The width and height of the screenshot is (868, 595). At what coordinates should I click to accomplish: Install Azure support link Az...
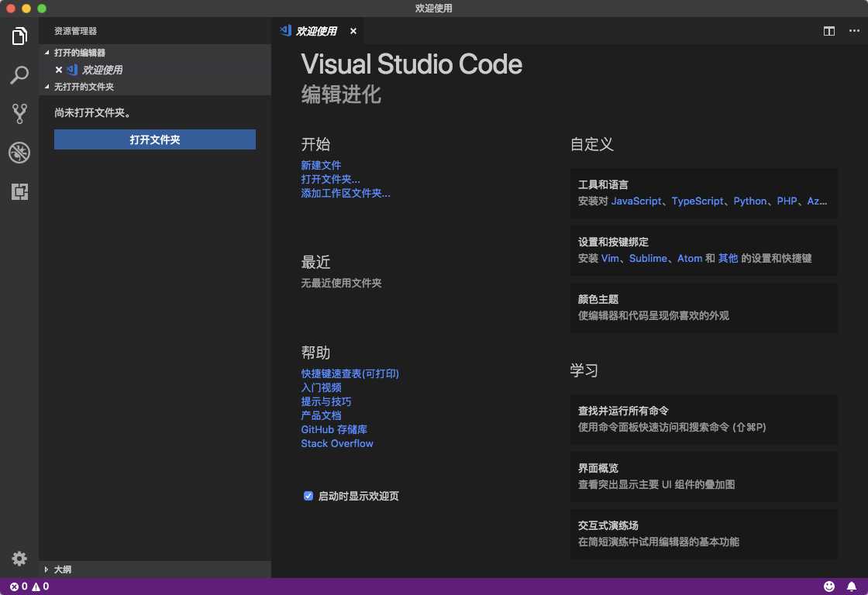click(x=817, y=201)
